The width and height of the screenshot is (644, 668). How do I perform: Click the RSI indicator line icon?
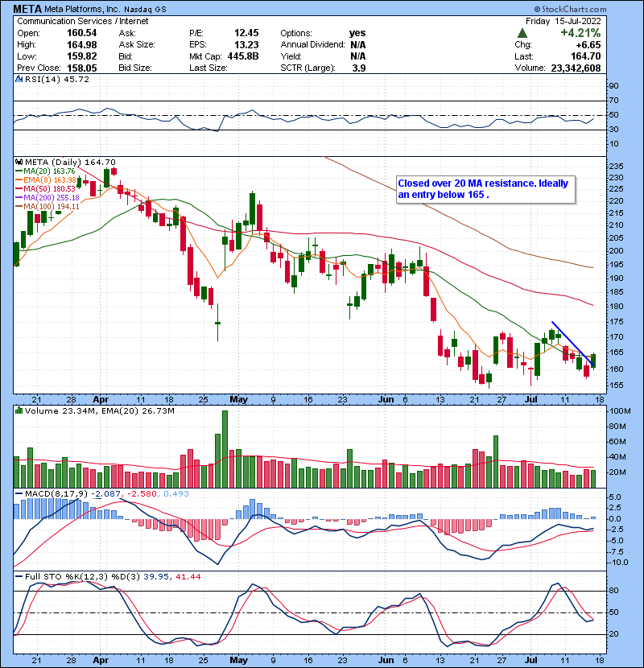19,79
